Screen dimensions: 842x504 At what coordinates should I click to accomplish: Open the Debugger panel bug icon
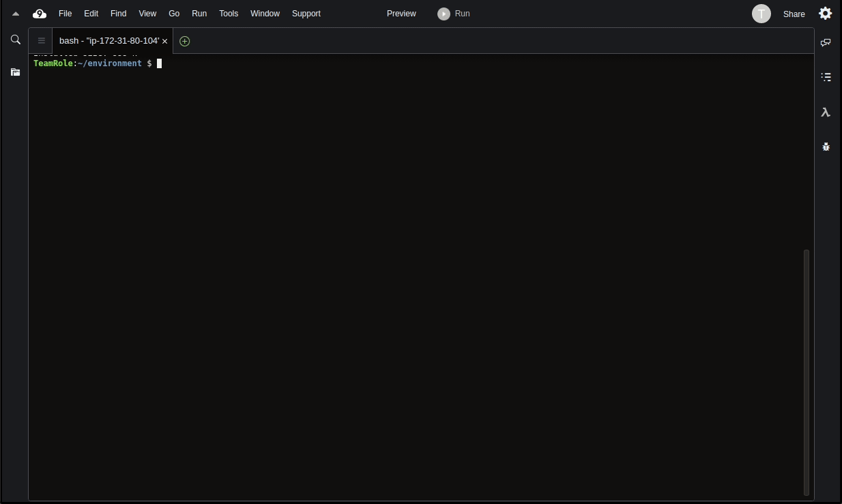826,146
